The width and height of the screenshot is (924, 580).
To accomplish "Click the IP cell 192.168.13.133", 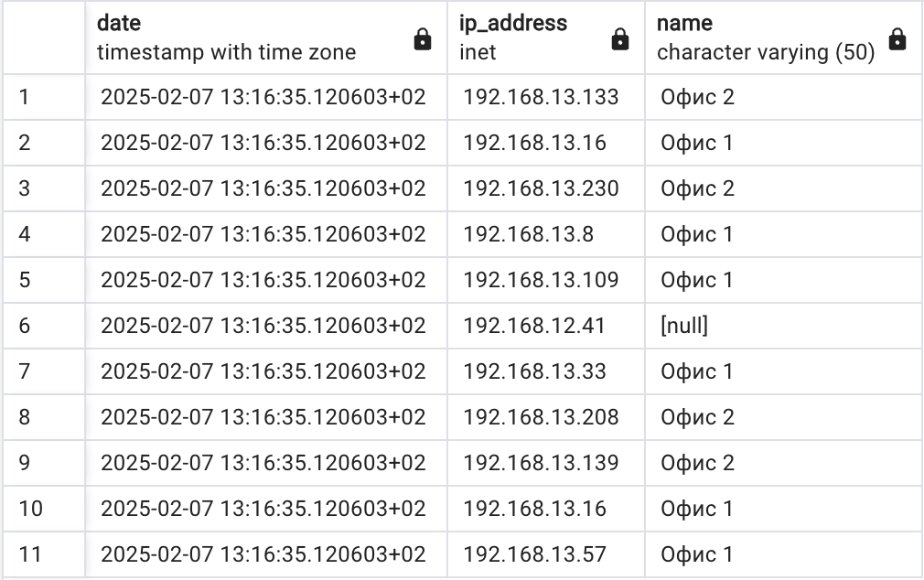I will click(546, 97).
